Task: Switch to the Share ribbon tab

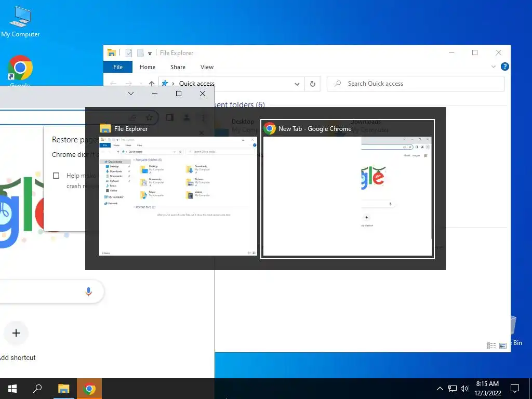Action: coord(178,67)
